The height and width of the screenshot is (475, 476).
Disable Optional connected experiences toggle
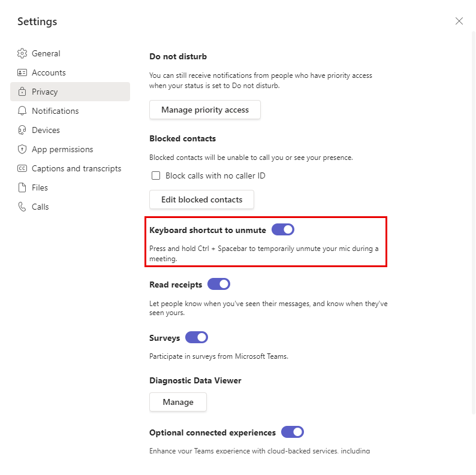(x=293, y=432)
